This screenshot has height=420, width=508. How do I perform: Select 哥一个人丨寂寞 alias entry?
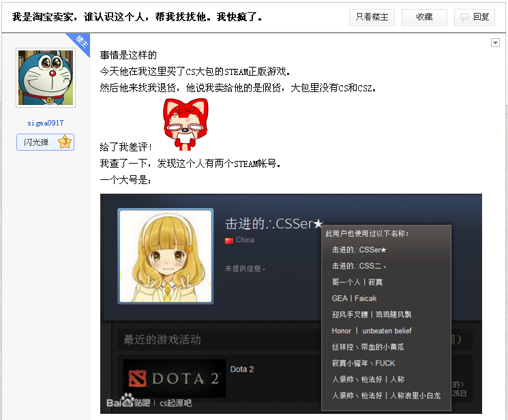(357, 282)
